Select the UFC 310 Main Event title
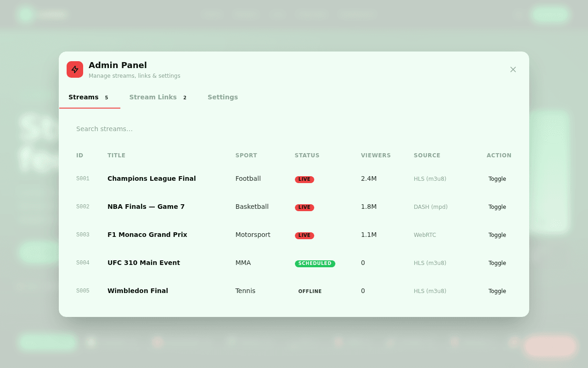 click(x=144, y=263)
